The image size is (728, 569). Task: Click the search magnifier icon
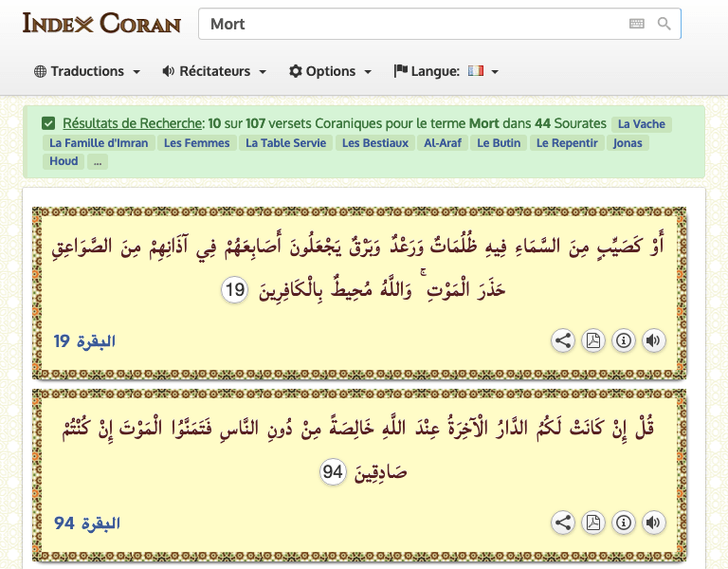tap(664, 24)
